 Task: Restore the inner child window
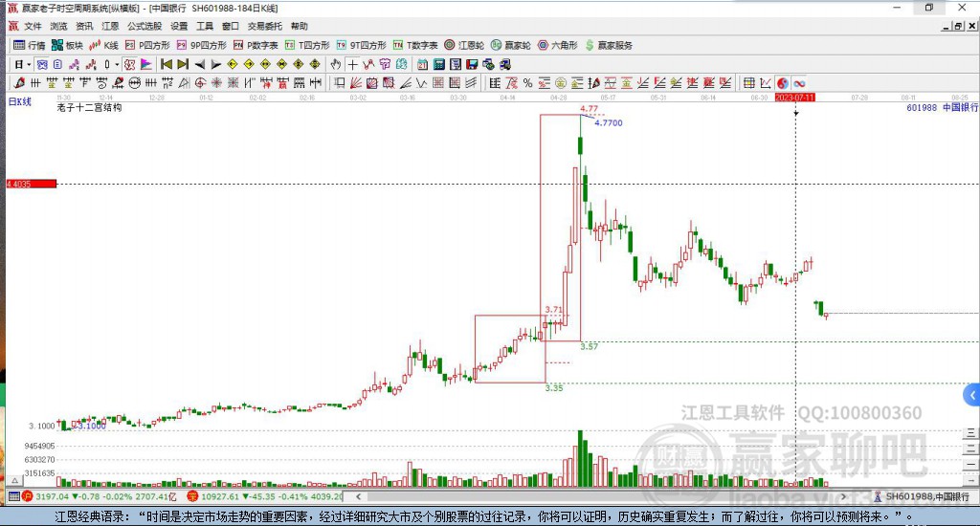click(959, 26)
